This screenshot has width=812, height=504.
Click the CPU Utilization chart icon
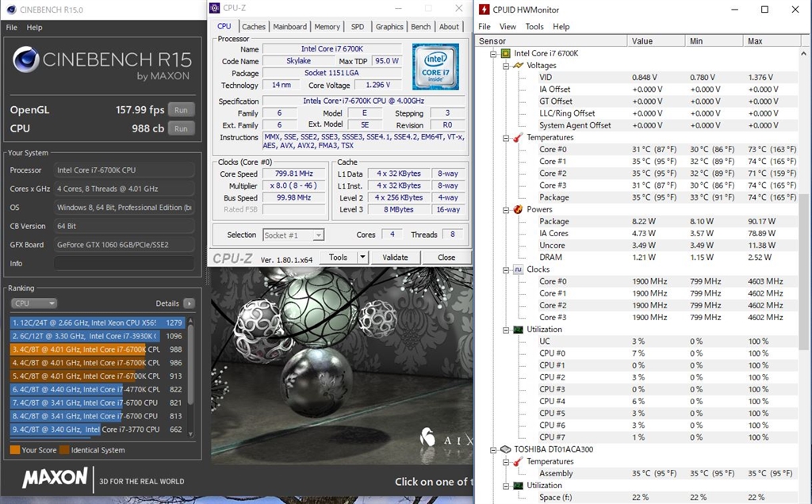click(x=518, y=329)
